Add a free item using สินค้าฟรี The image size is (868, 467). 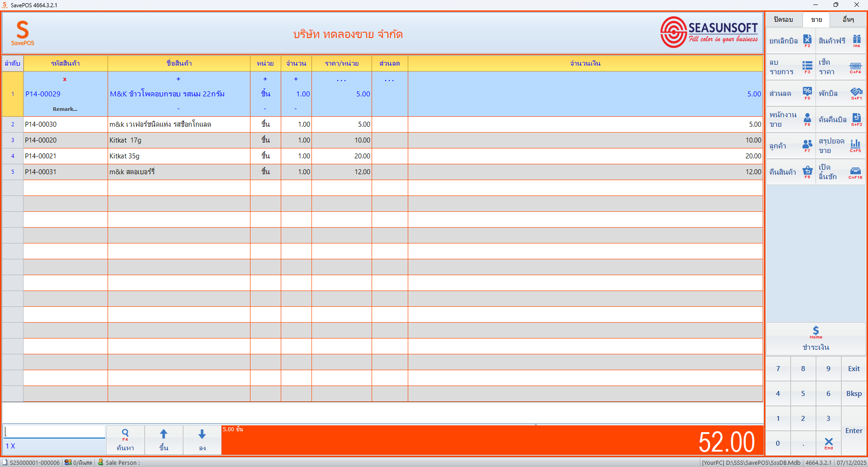[x=841, y=41]
